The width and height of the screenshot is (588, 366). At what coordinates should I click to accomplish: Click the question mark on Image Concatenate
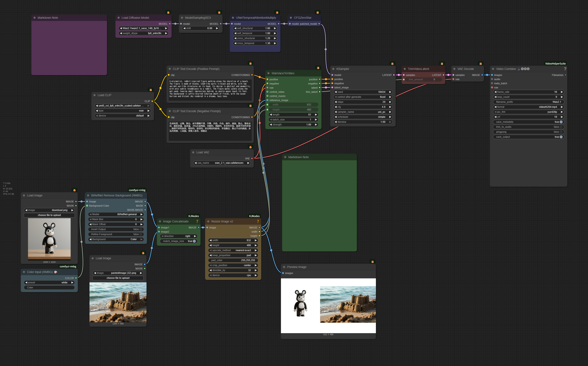click(x=197, y=221)
